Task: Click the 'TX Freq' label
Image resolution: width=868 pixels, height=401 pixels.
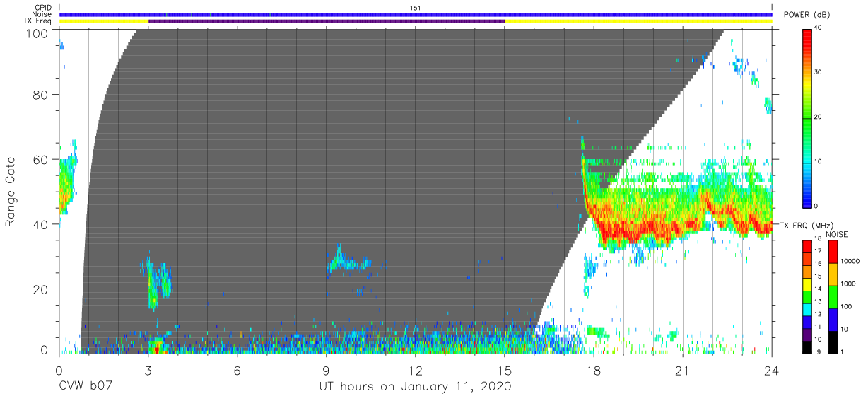Action: (x=38, y=21)
